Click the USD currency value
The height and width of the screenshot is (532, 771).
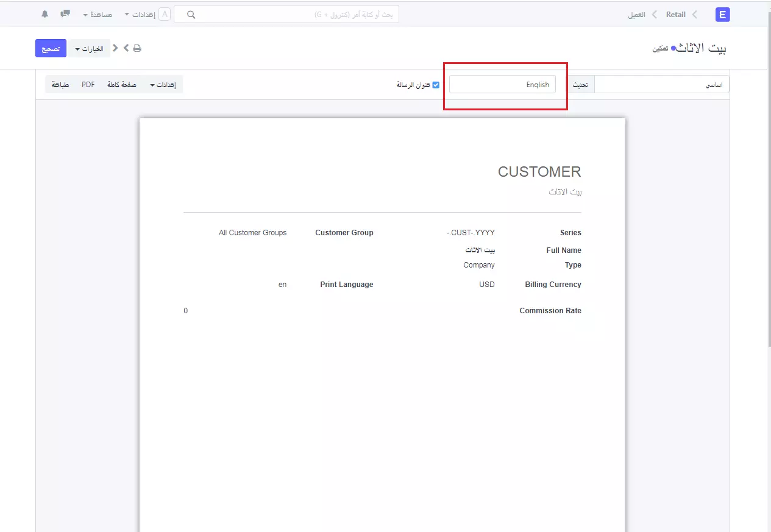pos(487,285)
